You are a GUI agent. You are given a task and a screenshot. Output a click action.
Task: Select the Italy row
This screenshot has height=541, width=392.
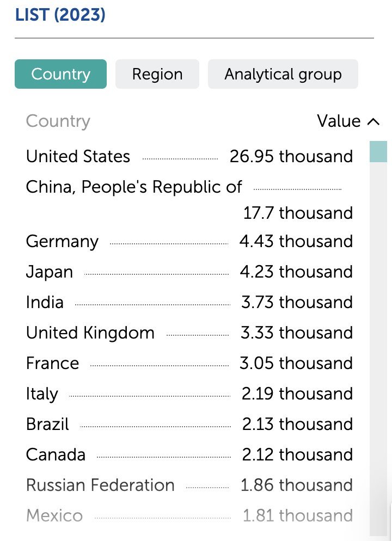(189, 394)
